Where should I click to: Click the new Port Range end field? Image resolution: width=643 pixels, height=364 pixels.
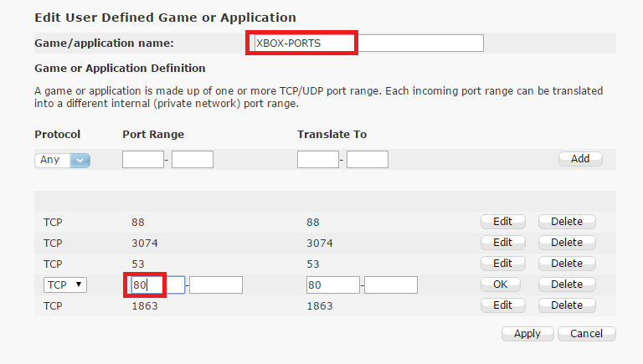193,160
